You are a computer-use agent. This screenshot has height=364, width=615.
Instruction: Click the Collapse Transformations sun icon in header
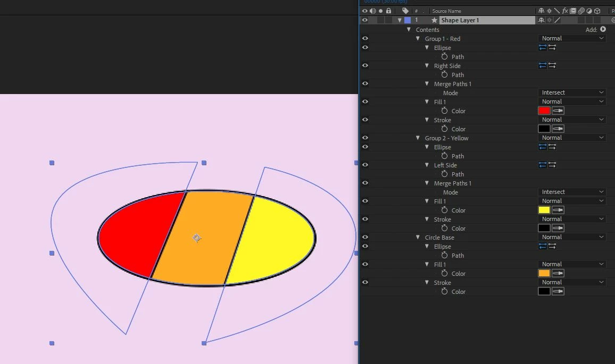coord(549,11)
